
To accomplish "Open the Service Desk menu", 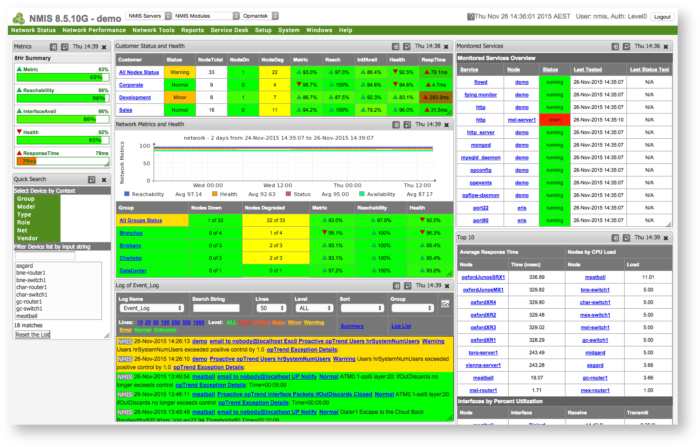I will point(229,30).
